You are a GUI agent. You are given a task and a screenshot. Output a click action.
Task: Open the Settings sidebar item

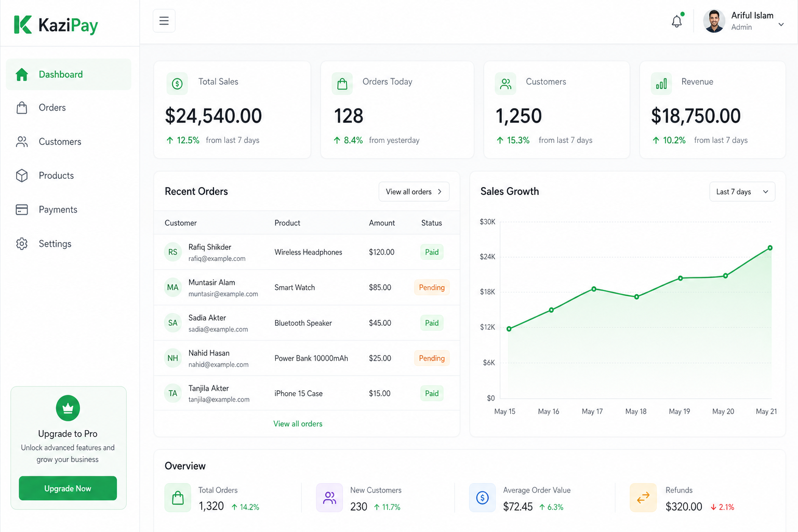69,244
